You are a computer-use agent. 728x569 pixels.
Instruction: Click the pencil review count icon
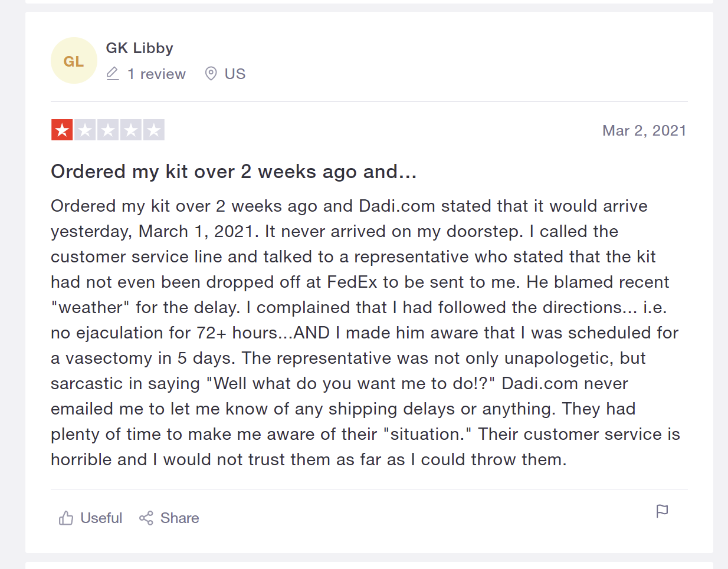point(113,74)
